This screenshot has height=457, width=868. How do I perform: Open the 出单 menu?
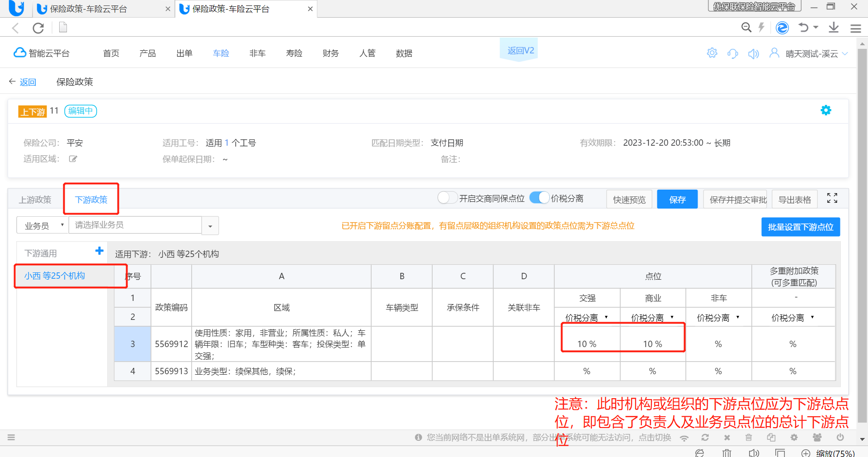click(x=184, y=53)
